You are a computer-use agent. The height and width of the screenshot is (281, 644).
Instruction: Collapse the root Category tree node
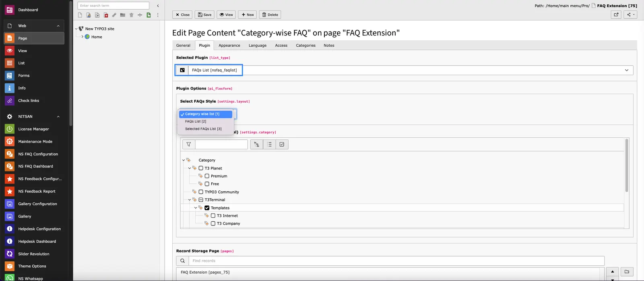pyautogui.click(x=184, y=160)
